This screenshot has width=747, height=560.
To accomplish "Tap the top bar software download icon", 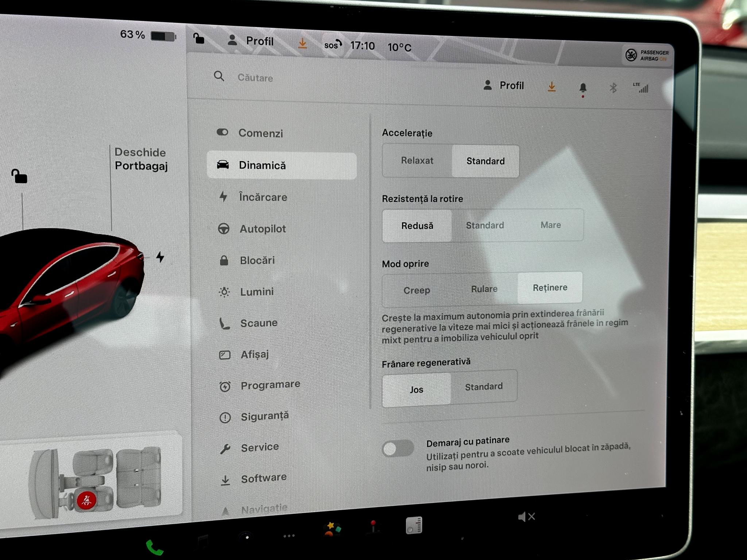I will [302, 43].
